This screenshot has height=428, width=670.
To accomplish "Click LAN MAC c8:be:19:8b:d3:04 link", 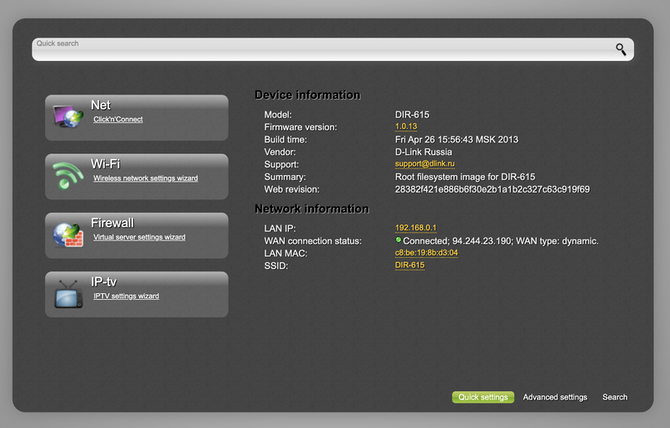I will click(x=426, y=252).
